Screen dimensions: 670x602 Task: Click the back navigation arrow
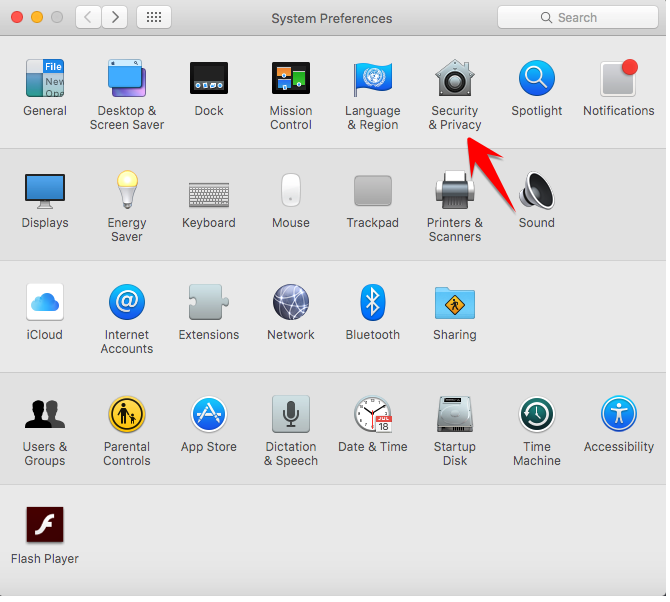88,18
